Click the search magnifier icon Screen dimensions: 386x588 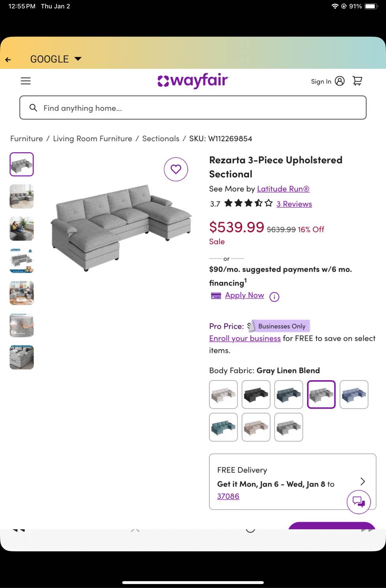(33, 107)
